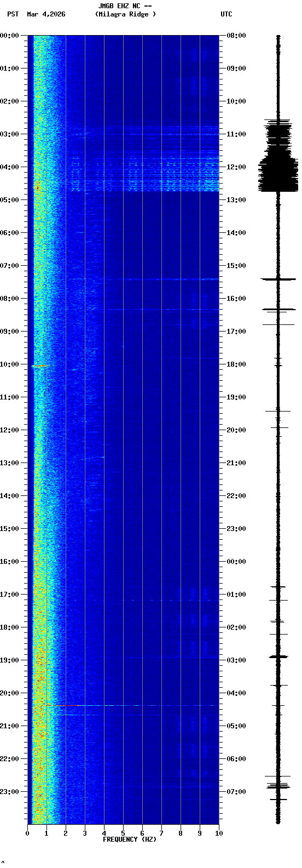Click the "PST" timezone header
This screenshot has height=868, width=302.
click(13, 14)
